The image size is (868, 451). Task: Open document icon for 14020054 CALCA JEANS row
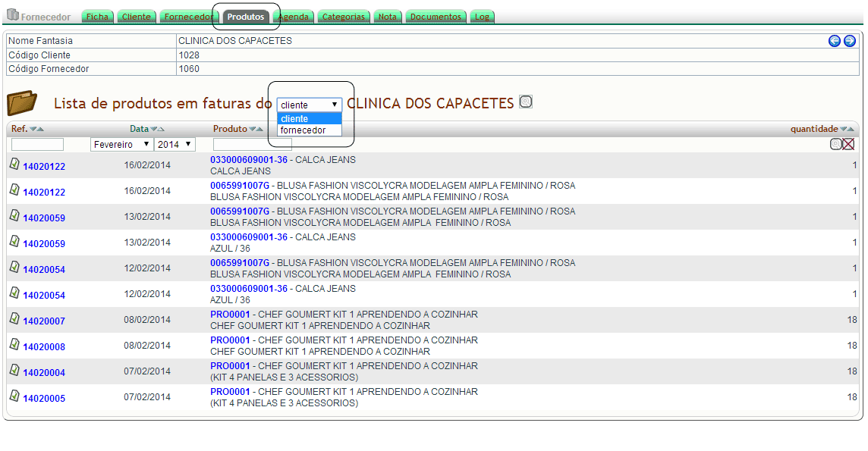[14, 293]
